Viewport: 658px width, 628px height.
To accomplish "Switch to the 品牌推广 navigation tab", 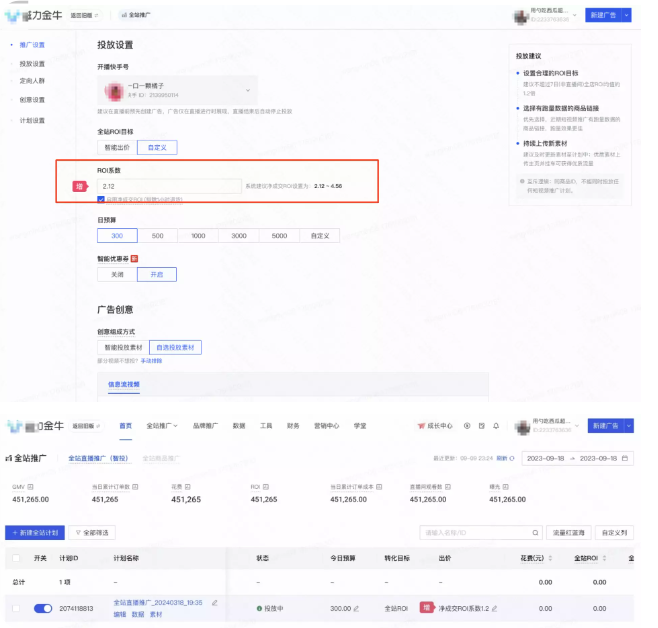I will (x=205, y=425).
